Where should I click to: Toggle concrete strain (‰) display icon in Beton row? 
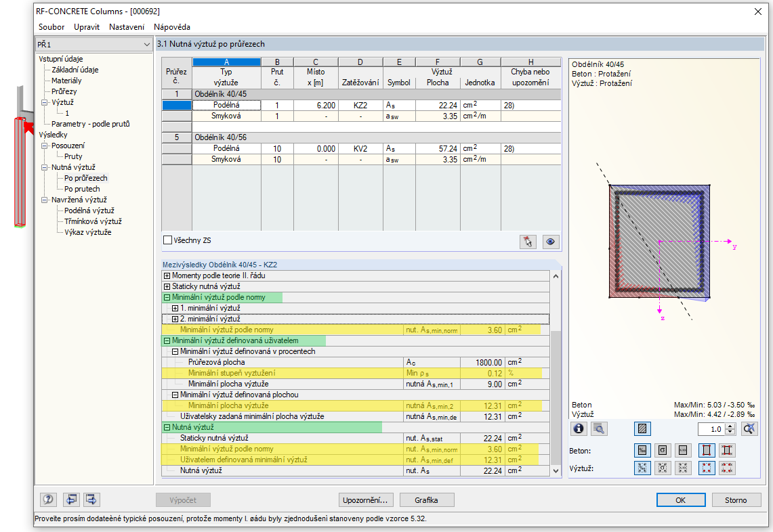pyautogui.click(x=642, y=450)
